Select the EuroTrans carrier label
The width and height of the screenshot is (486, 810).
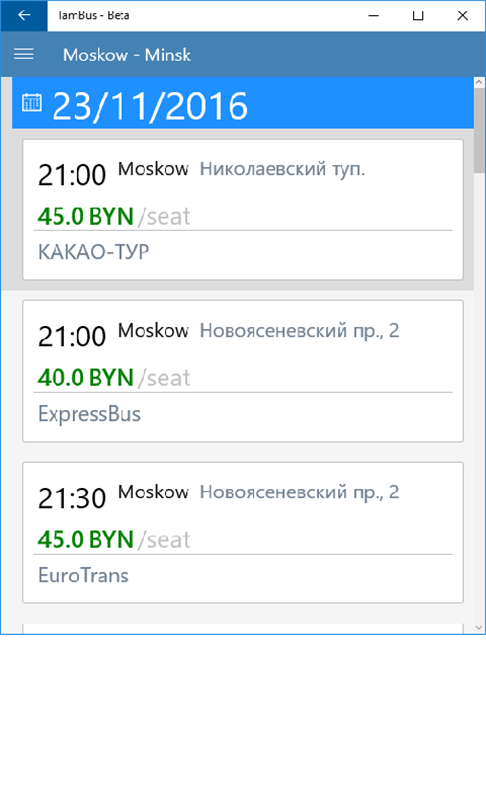click(x=83, y=575)
